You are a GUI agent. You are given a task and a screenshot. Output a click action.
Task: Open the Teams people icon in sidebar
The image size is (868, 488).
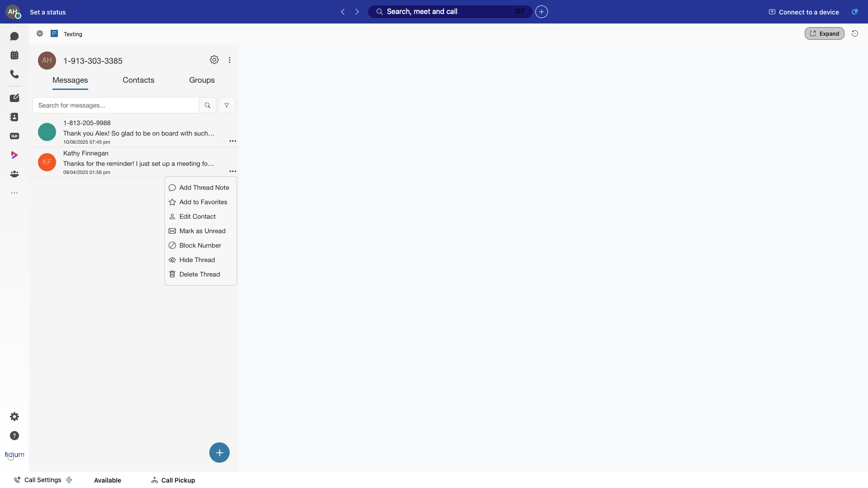pyautogui.click(x=14, y=174)
